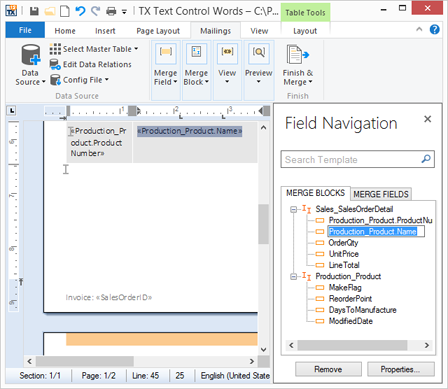Viewport: 448px width, 389px height.
Task: Select the Mailings ribbon tab
Action: [x=215, y=31]
